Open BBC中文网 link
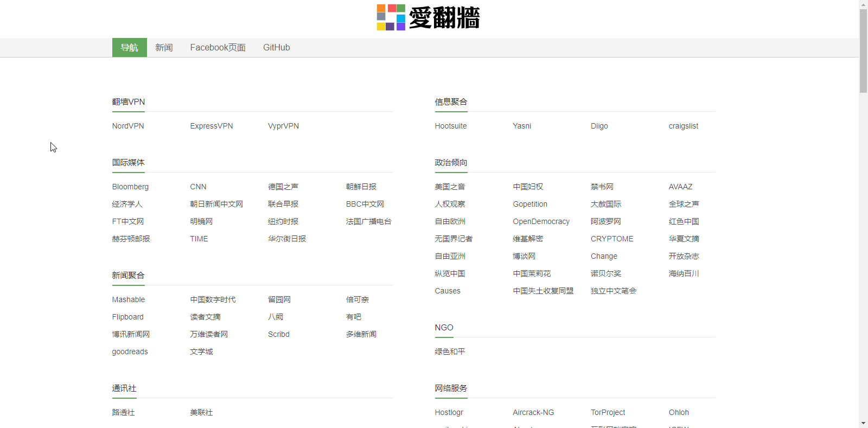 (365, 204)
